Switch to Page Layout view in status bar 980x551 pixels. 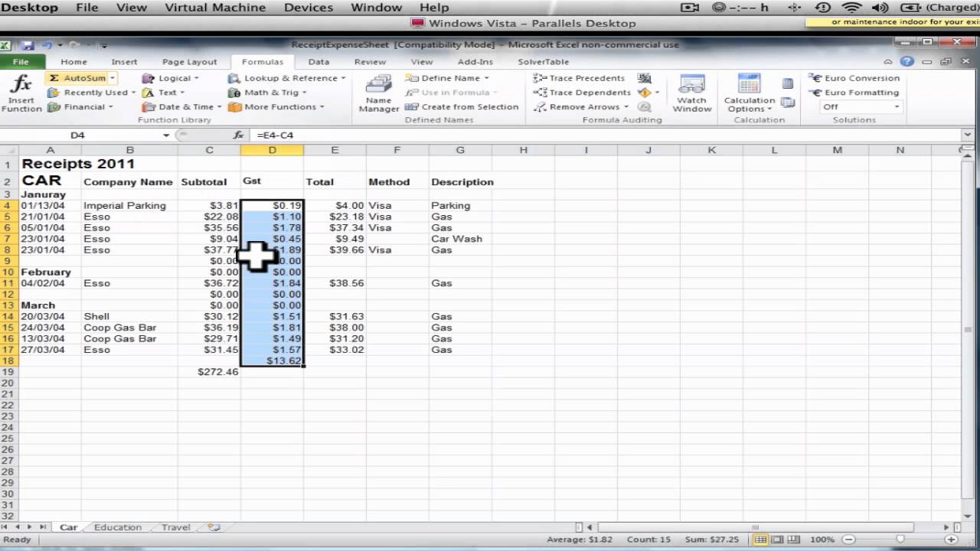pyautogui.click(x=776, y=540)
